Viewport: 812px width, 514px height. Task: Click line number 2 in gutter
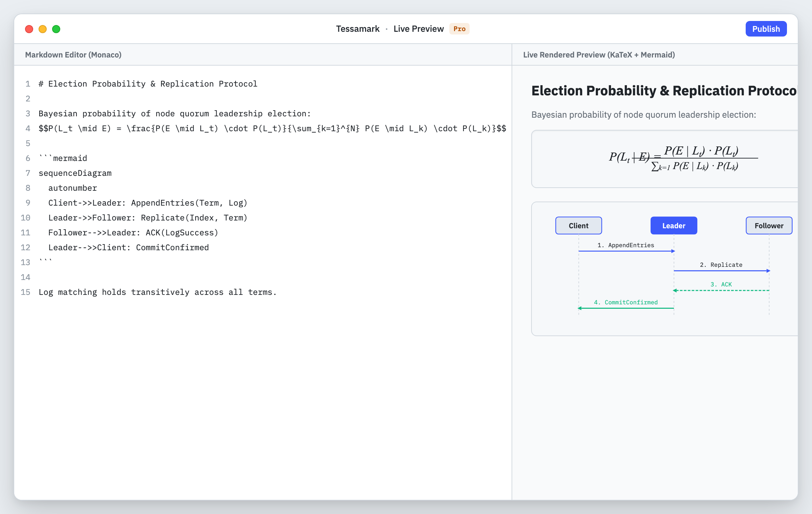(x=28, y=99)
